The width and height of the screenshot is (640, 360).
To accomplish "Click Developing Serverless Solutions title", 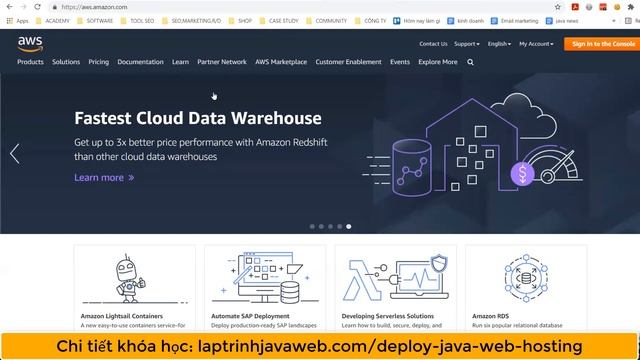I will [x=388, y=316].
